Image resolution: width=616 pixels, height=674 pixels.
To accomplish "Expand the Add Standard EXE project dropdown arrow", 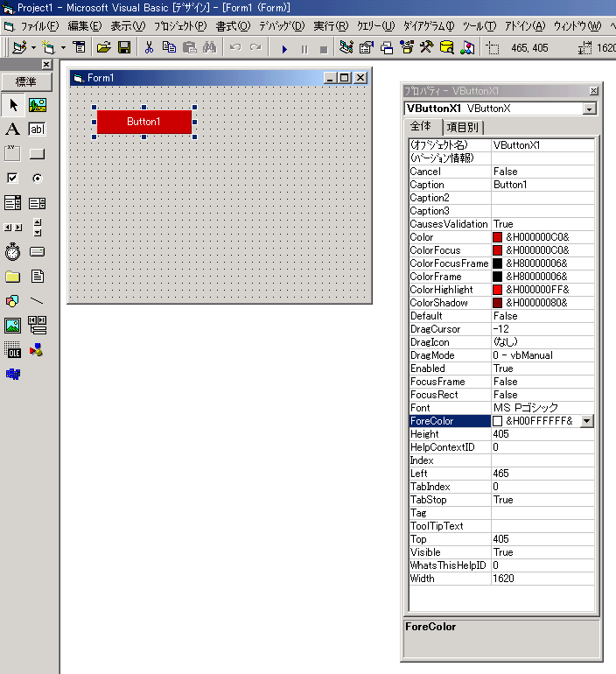I will coord(33,48).
